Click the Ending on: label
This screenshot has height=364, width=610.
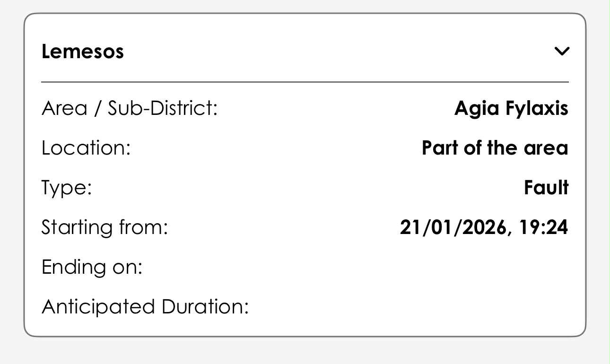[92, 267]
